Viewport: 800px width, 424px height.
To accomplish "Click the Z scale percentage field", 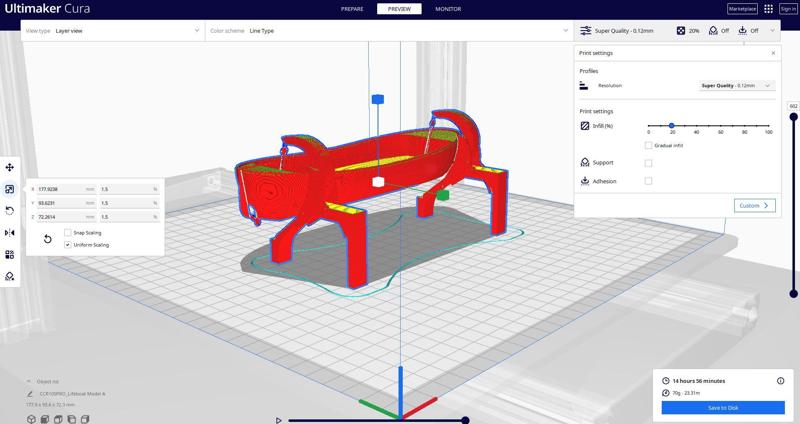I will pos(130,217).
